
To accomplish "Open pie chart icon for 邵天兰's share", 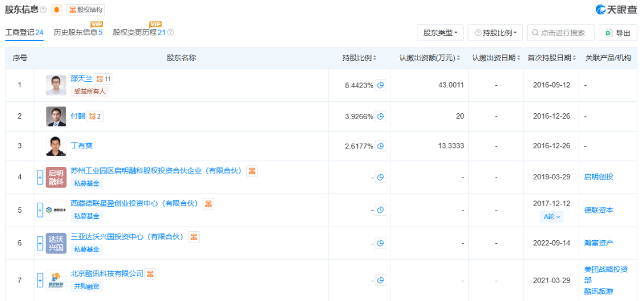I will pyautogui.click(x=380, y=85).
